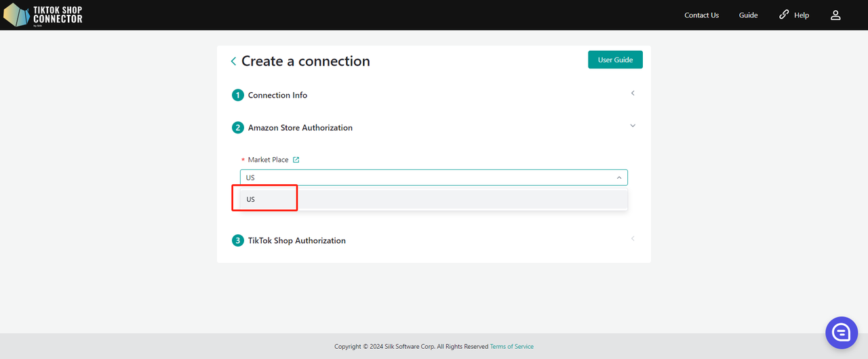Click the User Guide button

(615, 60)
